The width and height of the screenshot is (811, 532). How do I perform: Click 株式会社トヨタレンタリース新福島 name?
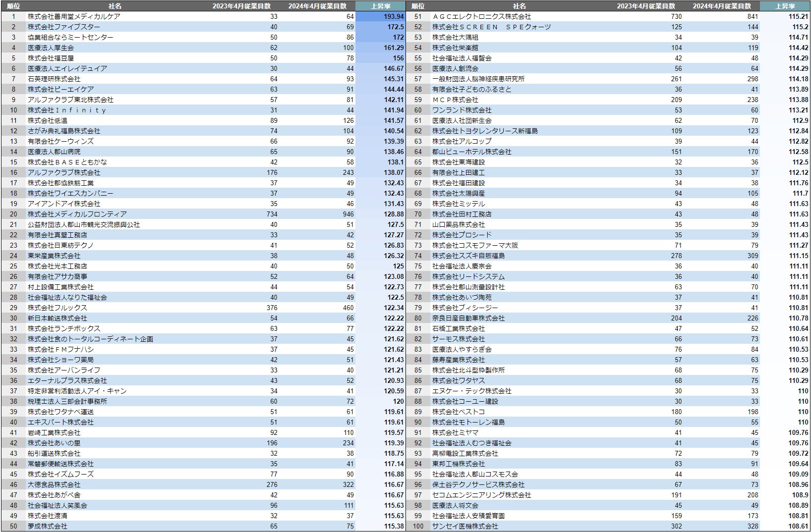485,131
